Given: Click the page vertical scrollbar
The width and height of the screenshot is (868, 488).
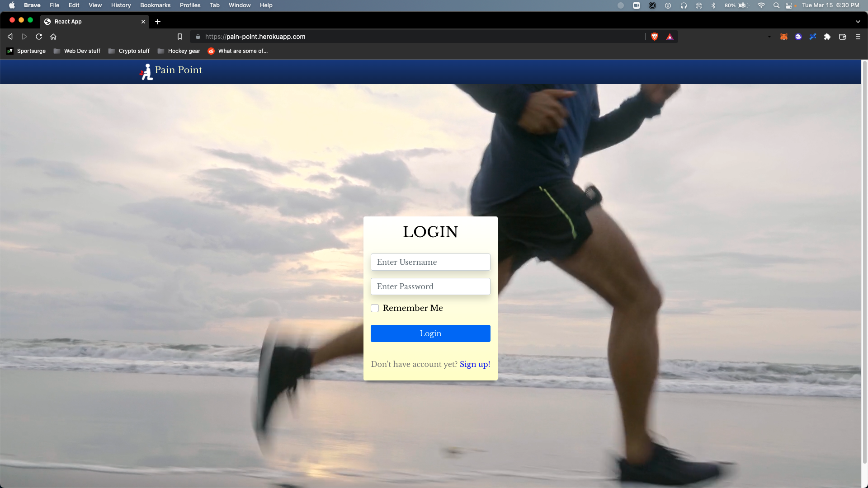Looking at the screenshot, I should [864, 262].
